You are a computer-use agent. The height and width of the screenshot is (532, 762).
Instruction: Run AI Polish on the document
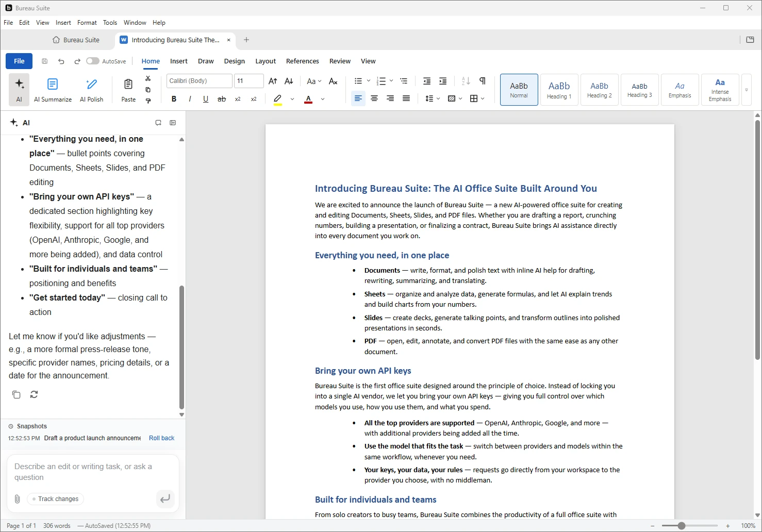(92, 89)
